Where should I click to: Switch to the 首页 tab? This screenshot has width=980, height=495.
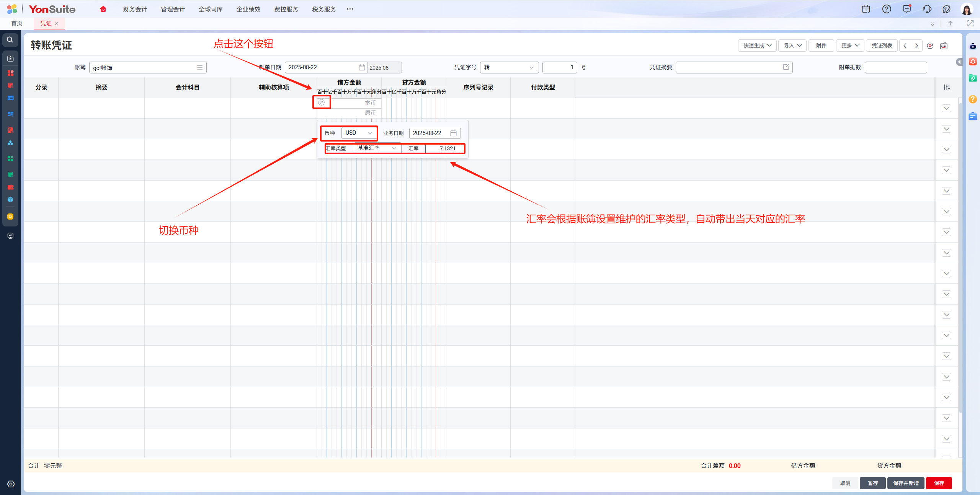click(17, 23)
